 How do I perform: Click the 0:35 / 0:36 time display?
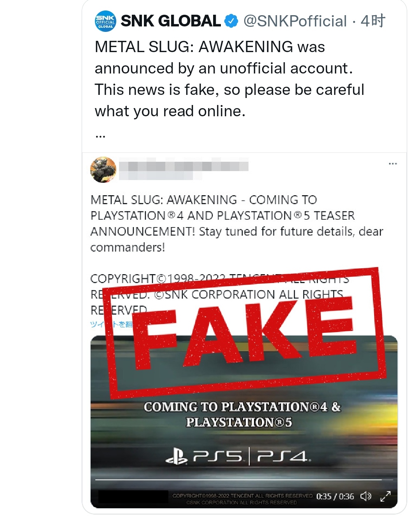tap(335, 497)
